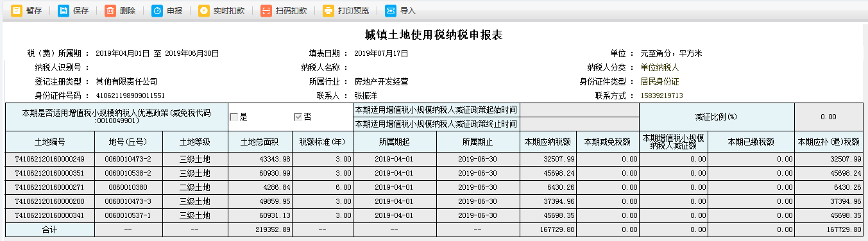Click the policy start time field
The height and width of the screenshot is (241, 868).
(579, 110)
